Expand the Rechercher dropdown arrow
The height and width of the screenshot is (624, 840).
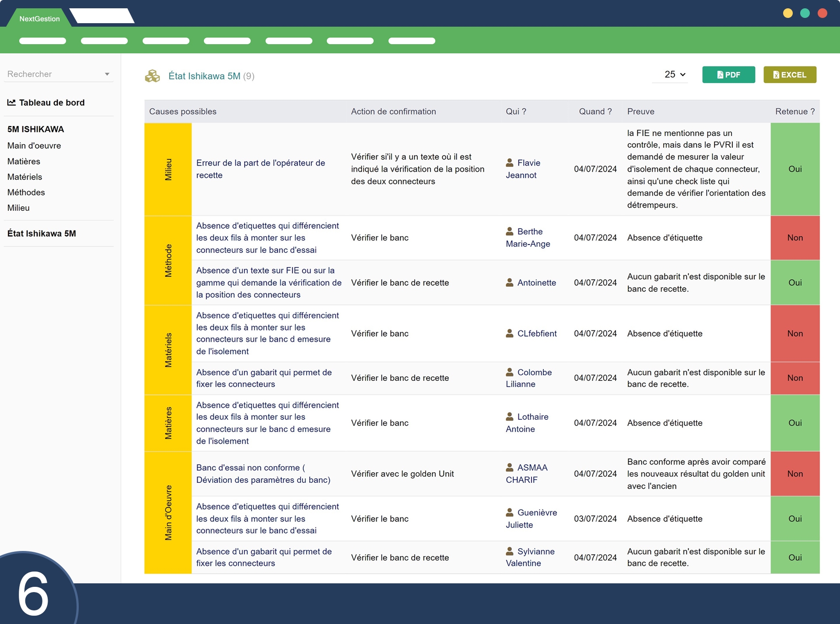(107, 74)
